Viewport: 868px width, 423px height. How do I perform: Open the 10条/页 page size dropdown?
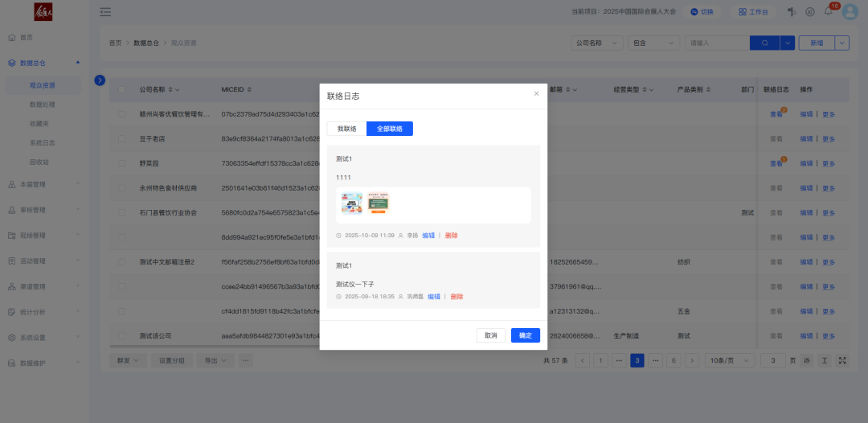(729, 360)
